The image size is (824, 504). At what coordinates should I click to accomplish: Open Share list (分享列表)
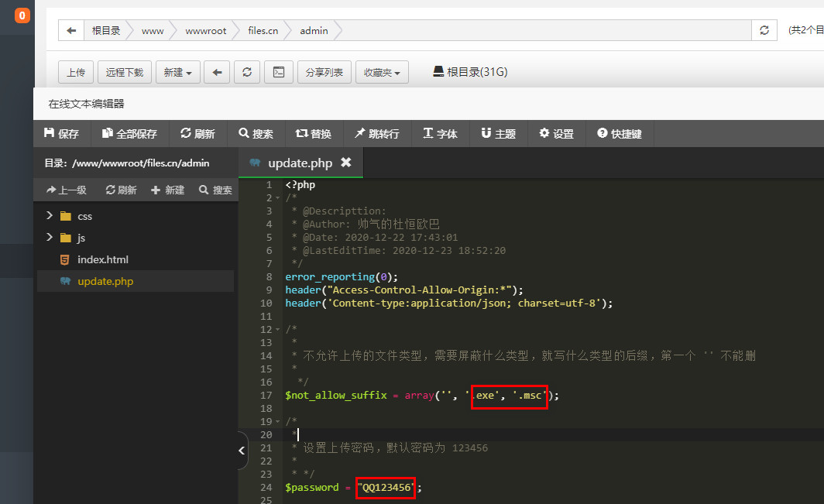coord(324,72)
